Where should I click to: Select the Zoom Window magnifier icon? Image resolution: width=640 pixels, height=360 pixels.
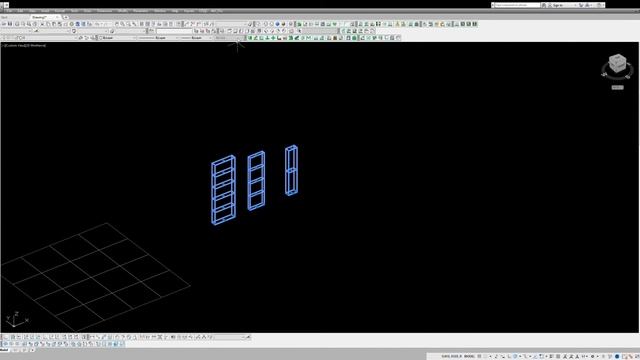(x=128, y=24)
